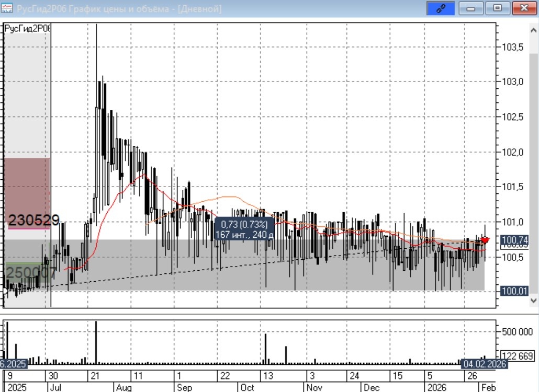Minimize the chart window
Image resolution: width=539 pixels, height=392 pixels.
click(470, 8)
